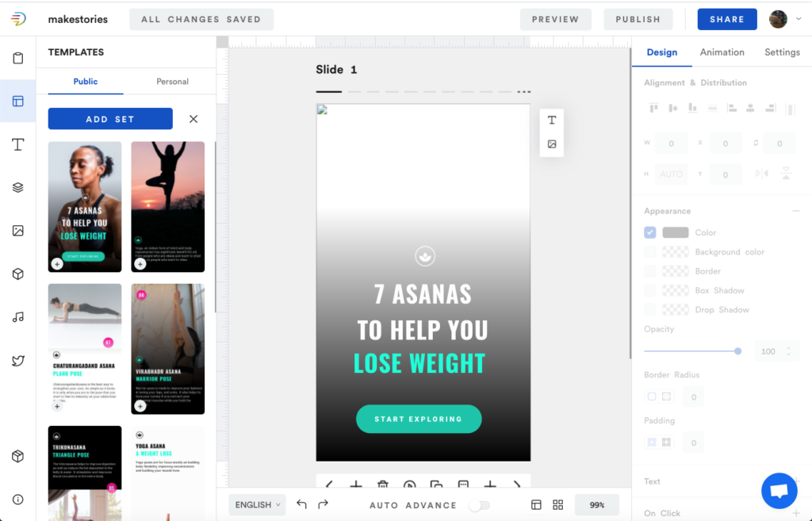The width and height of the screenshot is (812, 521).
Task: Click the Border Radius value field
Action: pos(693,396)
